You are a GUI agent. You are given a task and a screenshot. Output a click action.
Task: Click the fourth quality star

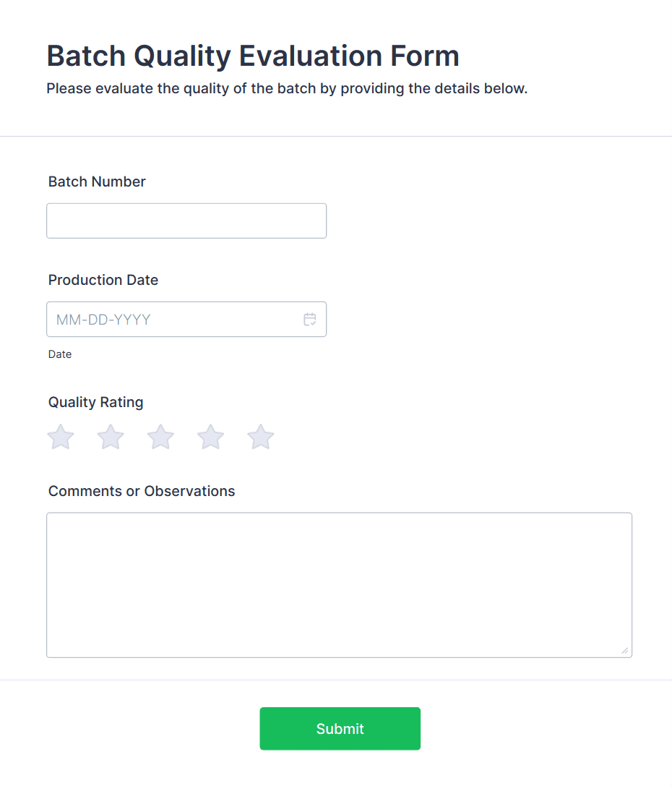[x=210, y=437]
